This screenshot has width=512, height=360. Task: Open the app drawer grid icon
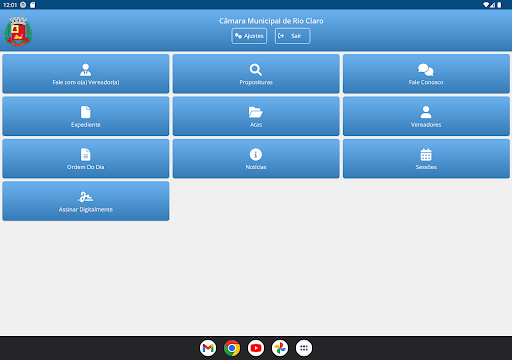pos(304,348)
